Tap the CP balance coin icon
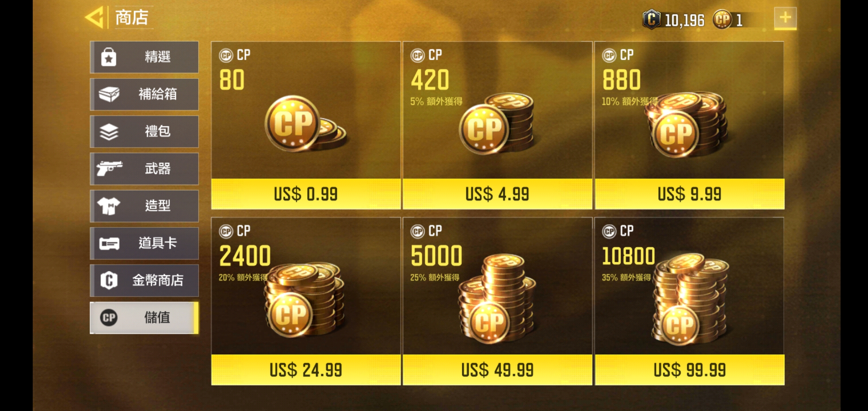This screenshot has height=411, width=868. pyautogui.click(x=722, y=19)
